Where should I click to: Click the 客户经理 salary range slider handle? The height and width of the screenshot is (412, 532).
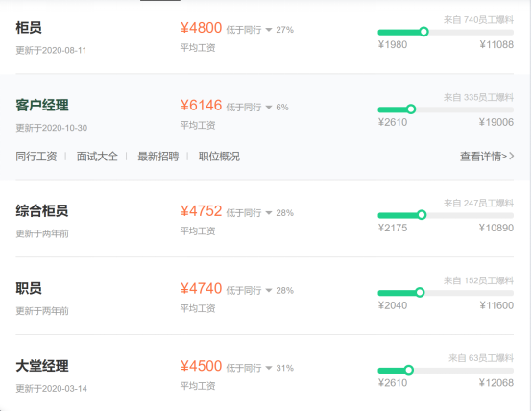(411, 109)
